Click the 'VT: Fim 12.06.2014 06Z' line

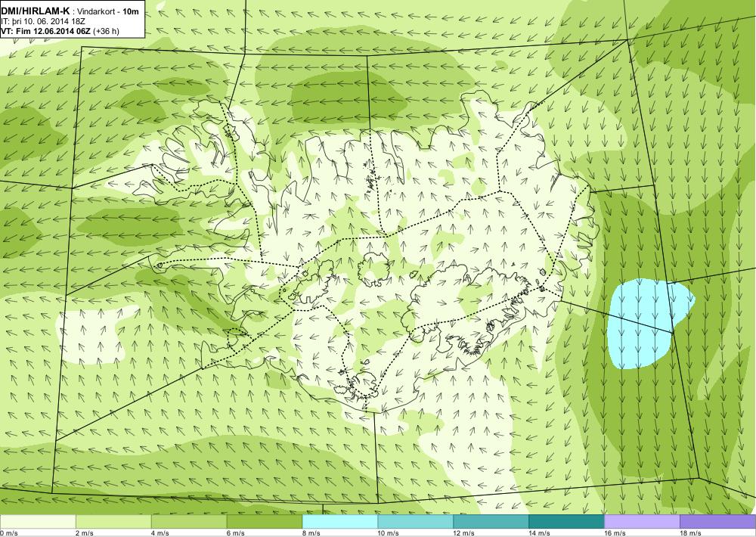click(x=60, y=30)
